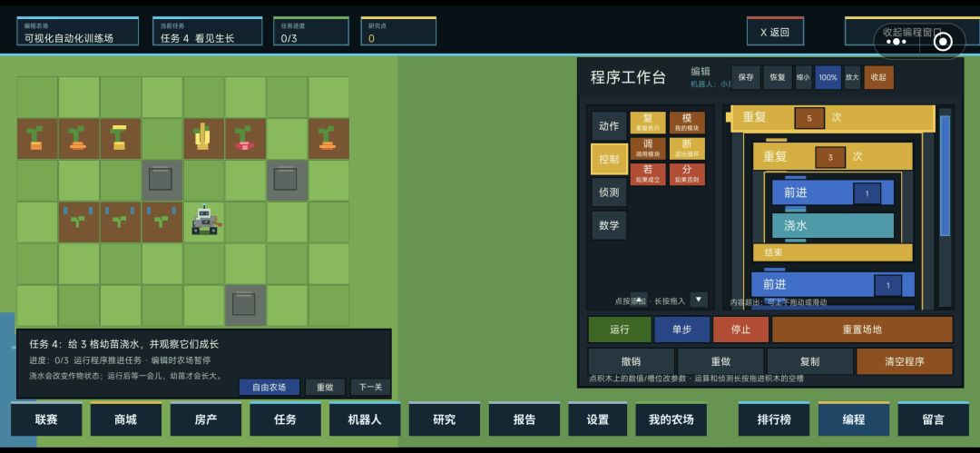Click the X 返回 back button
Viewport: 980px width, 453px height.
point(775,32)
